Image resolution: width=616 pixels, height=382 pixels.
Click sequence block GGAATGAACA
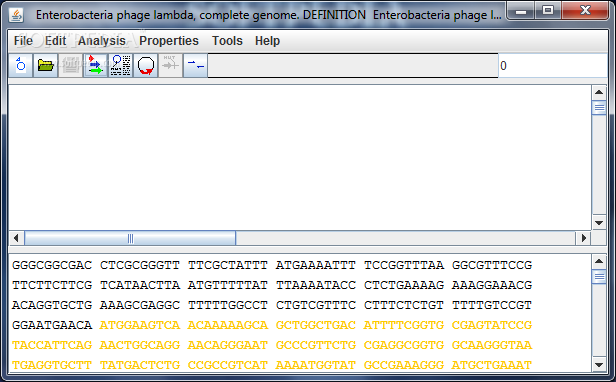pyautogui.click(x=52, y=325)
